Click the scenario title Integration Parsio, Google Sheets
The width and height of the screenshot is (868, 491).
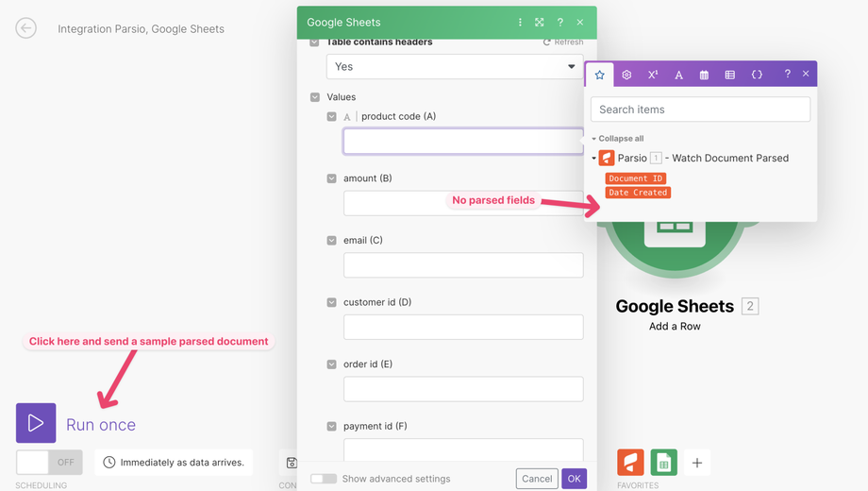click(142, 29)
